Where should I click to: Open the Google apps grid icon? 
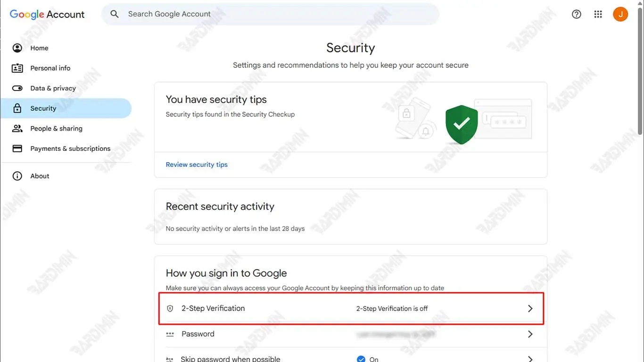(598, 14)
